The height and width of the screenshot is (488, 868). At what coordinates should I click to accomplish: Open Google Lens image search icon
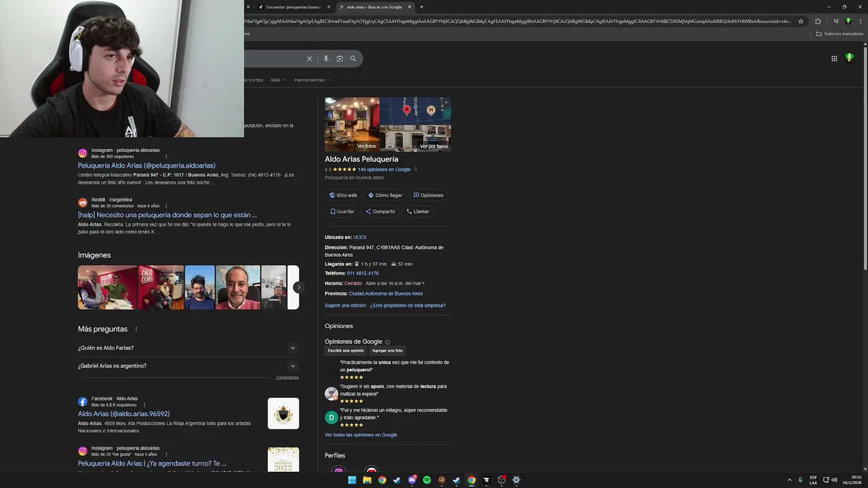[x=340, y=59]
